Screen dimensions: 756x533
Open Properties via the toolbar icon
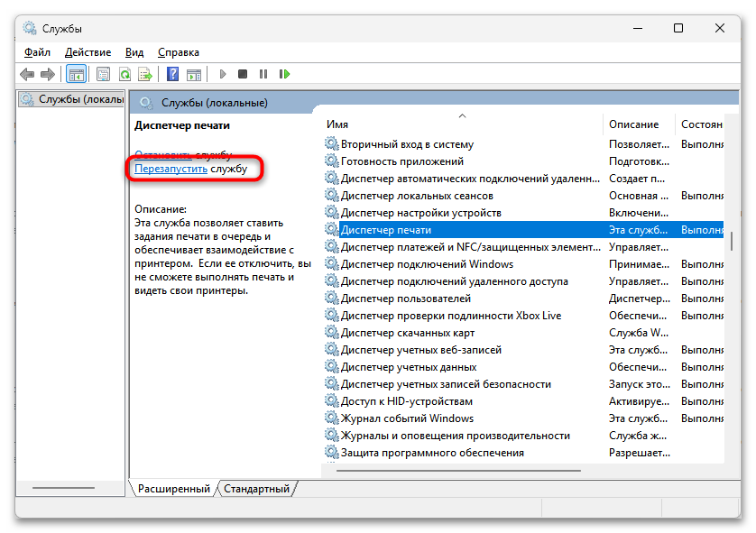click(x=103, y=74)
